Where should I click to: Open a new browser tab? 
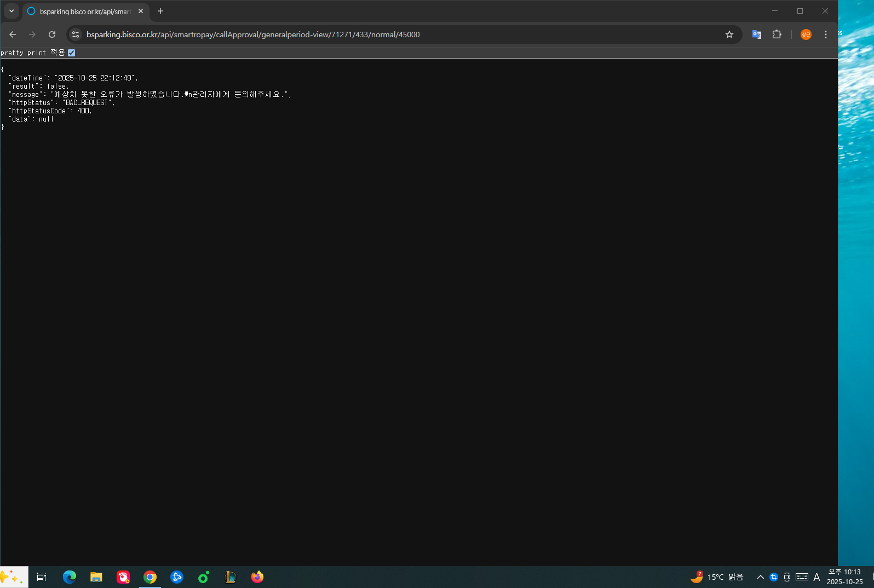tap(160, 11)
